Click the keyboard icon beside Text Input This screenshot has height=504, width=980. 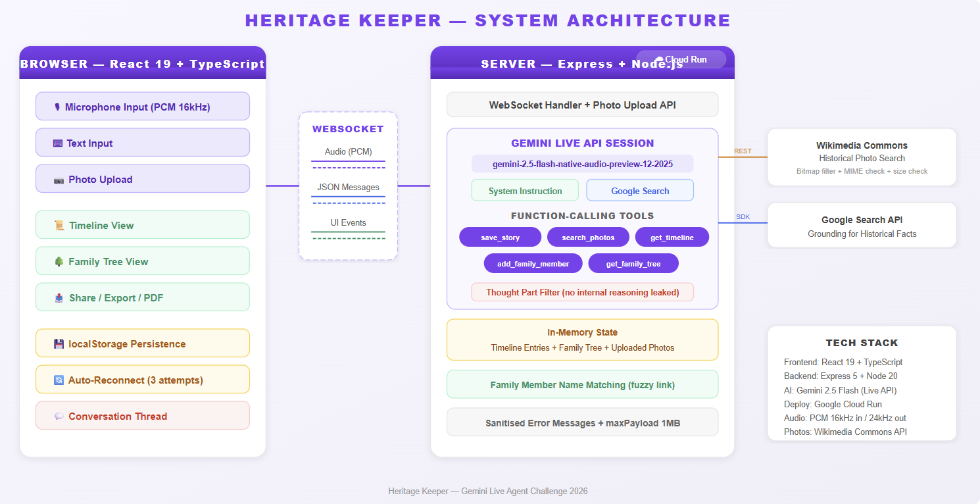tap(58, 143)
